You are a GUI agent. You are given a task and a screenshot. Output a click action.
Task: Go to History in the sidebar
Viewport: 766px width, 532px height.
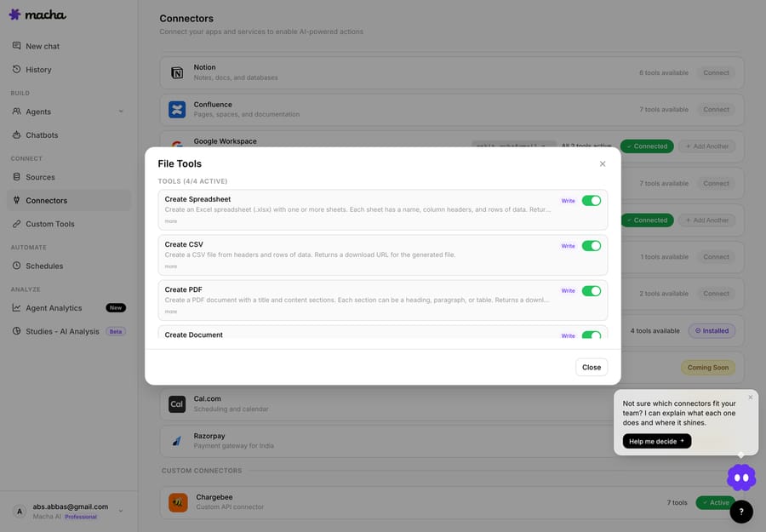pyautogui.click(x=69, y=69)
